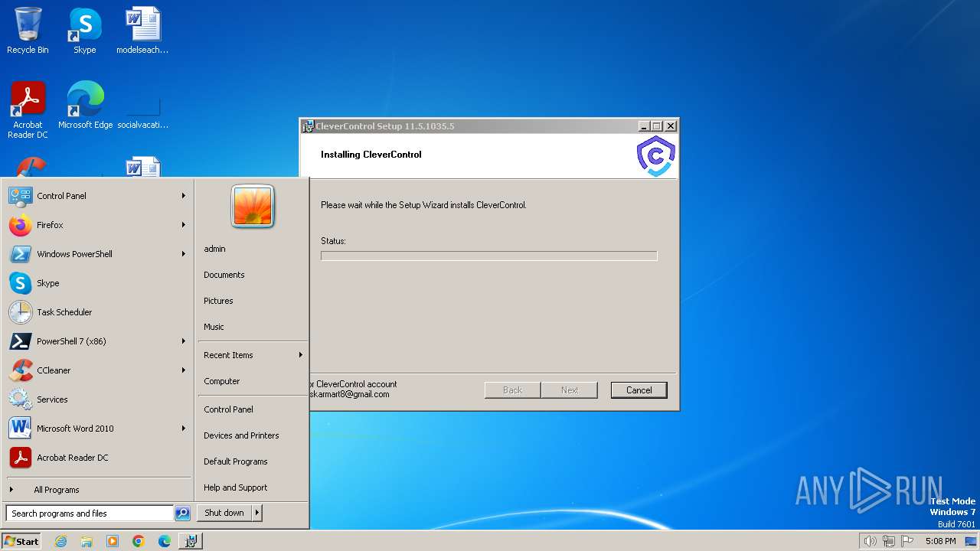Open Google Chrome from the taskbar

tap(139, 541)
